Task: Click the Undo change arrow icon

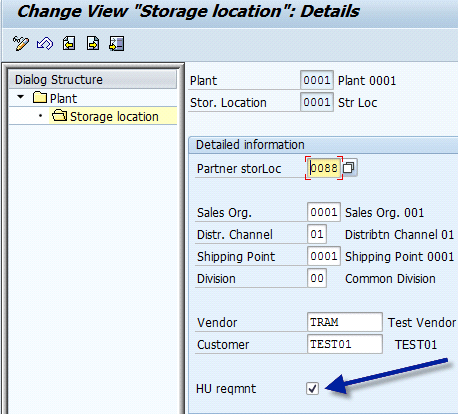Action: coord(45,44)
